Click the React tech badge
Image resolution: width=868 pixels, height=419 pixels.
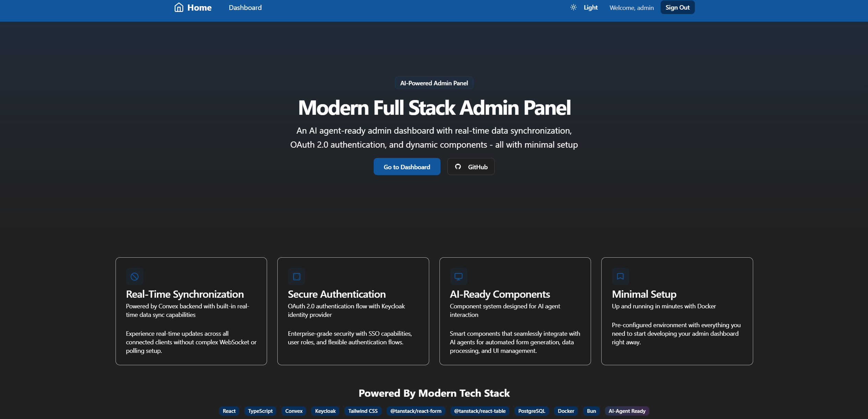[229, 411]
